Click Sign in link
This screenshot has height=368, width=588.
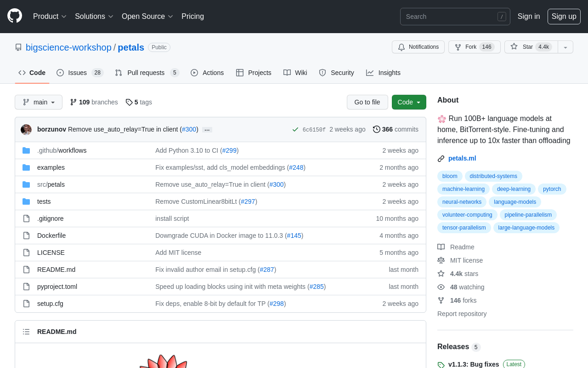[x=529, y=17]
